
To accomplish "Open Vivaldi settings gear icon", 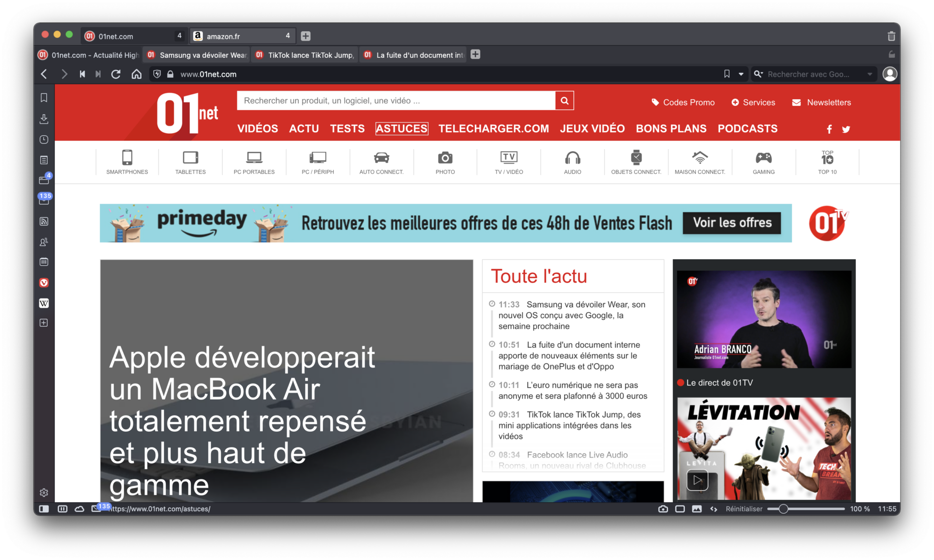I will [44, 492].
